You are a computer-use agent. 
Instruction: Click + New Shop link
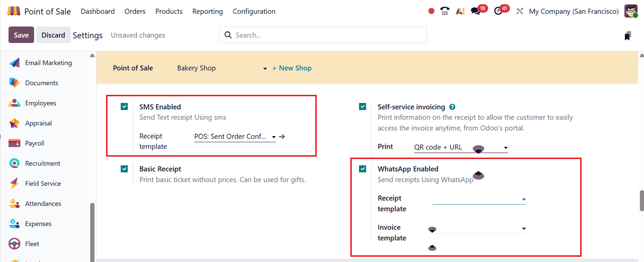tap(292, 68)
